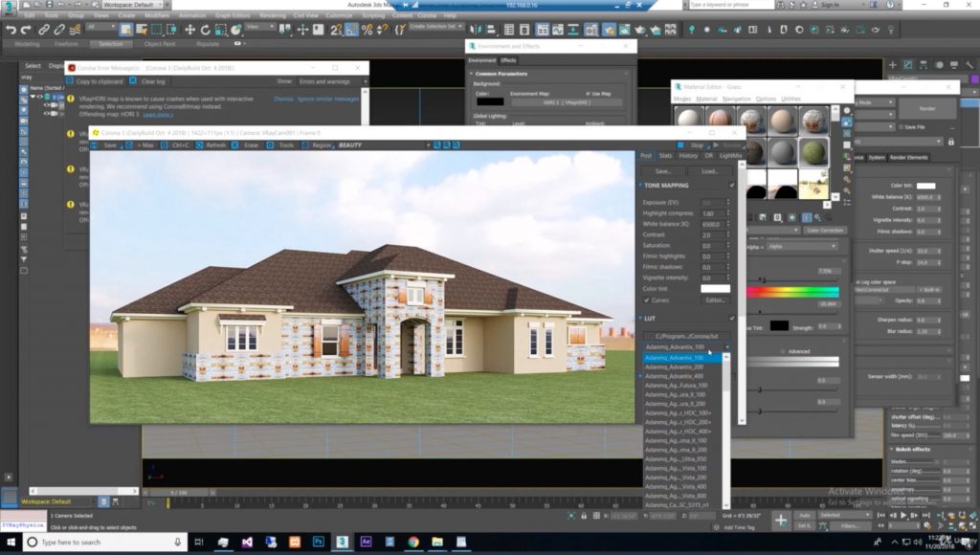Click the Undo arrow in main toolbar
The height and width of the screenshot is (555, 980).
(x=11, y=30)
